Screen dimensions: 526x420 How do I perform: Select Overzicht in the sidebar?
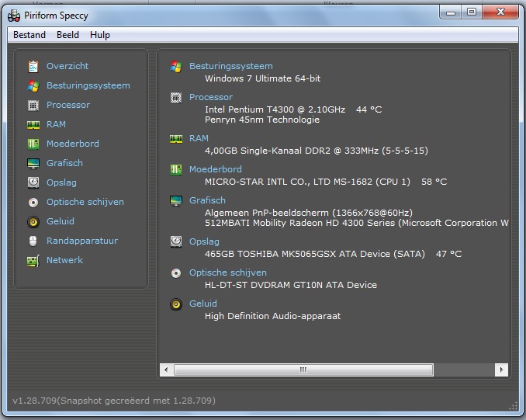click(67, 66)
